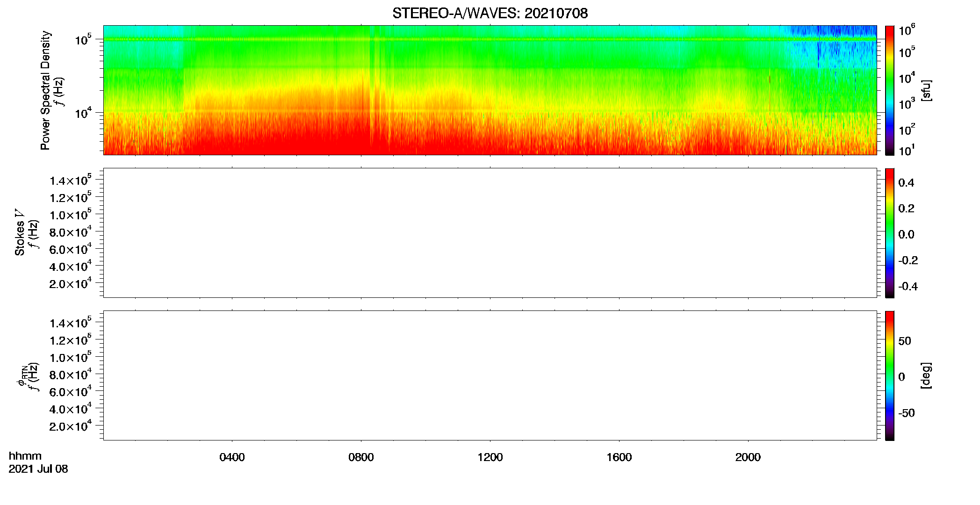
Task: Click the 0800 time tick label
Action: coord(361,457)
